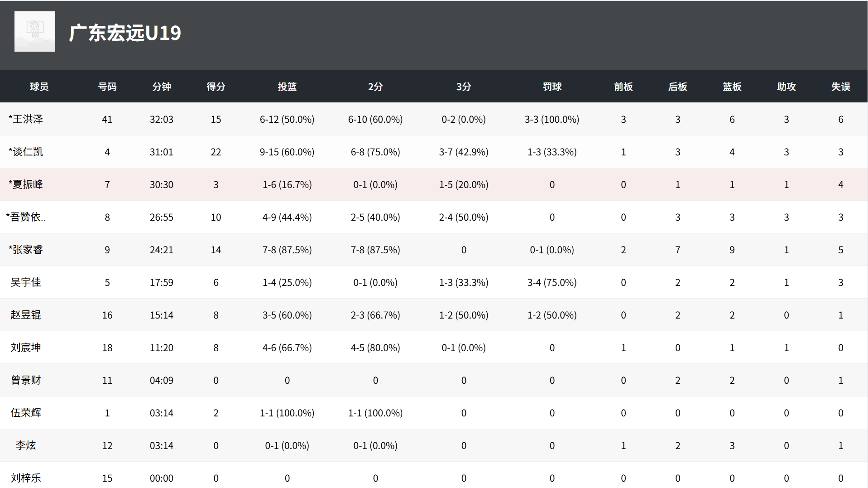Click the 号码 column header
868x488 pixels.
[x=107, y=87]
